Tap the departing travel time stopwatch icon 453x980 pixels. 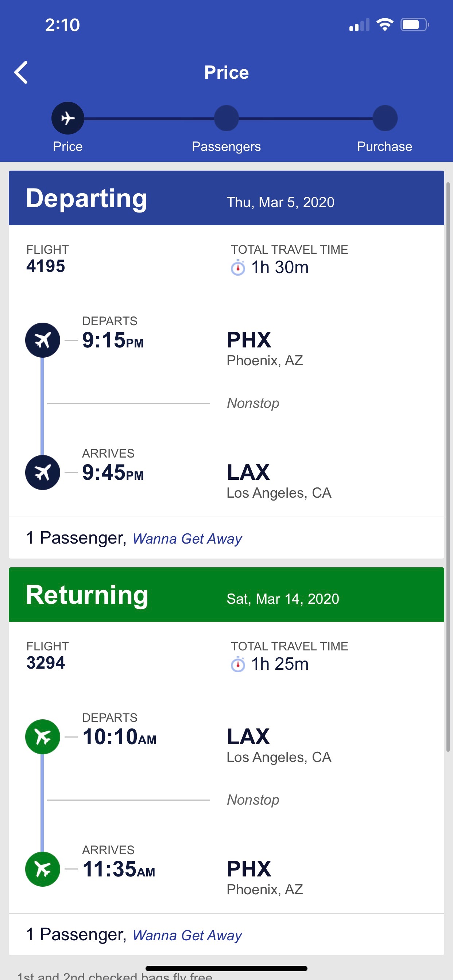(238, 268)
